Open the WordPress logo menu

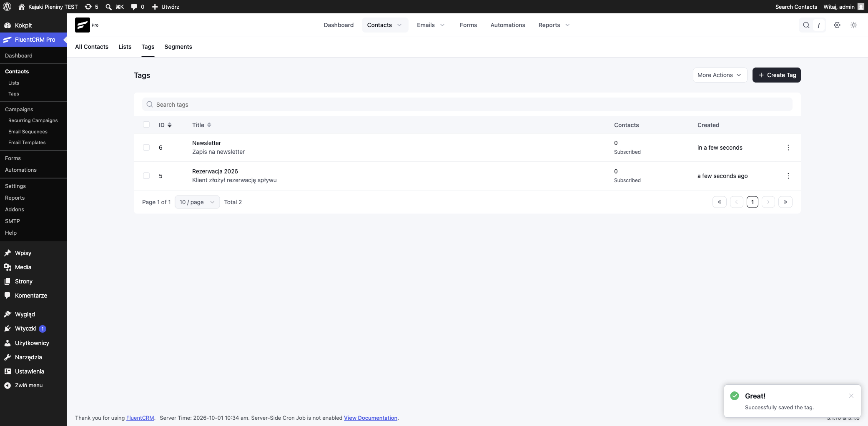point(7,7)
